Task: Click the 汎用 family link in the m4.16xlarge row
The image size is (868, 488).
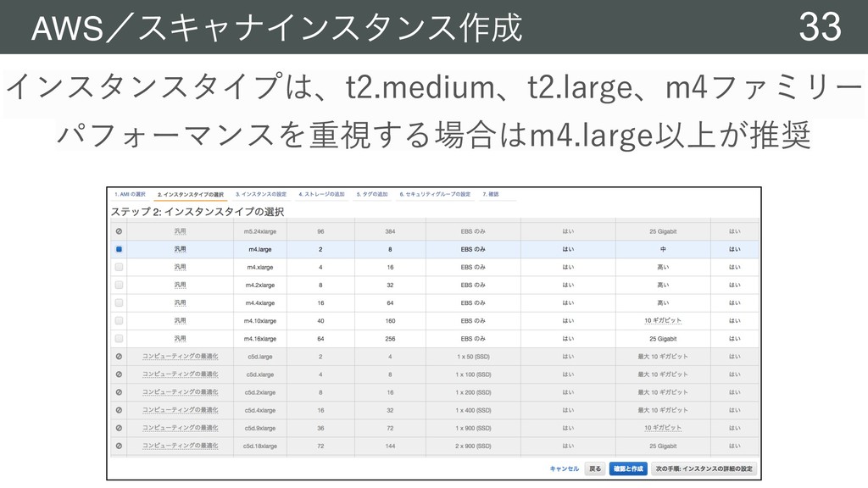Action: click(181, 339)
